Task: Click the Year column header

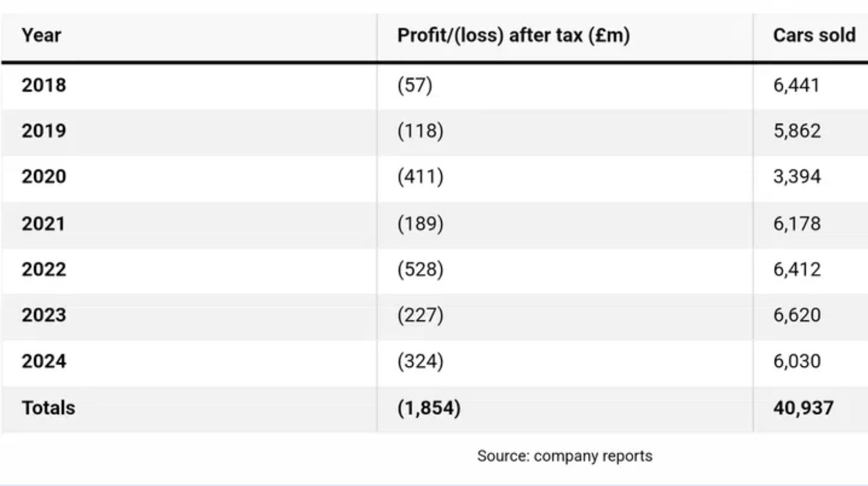Action: click(41, 35)
